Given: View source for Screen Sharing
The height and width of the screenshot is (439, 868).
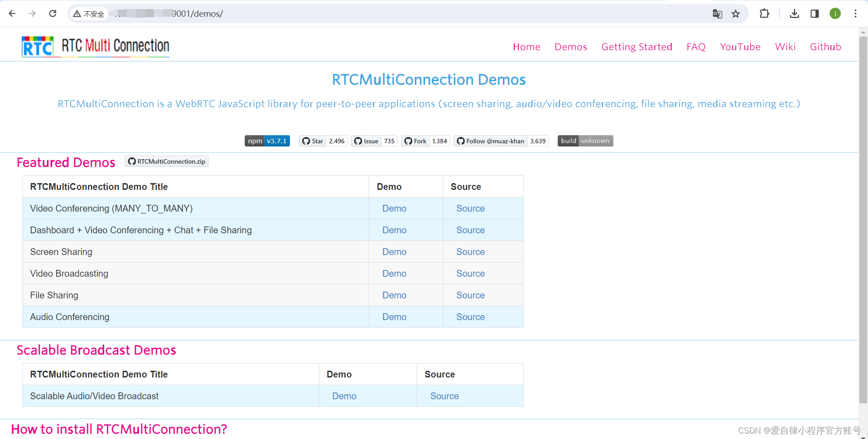Looking at the screenshot, I should point(470,252).
